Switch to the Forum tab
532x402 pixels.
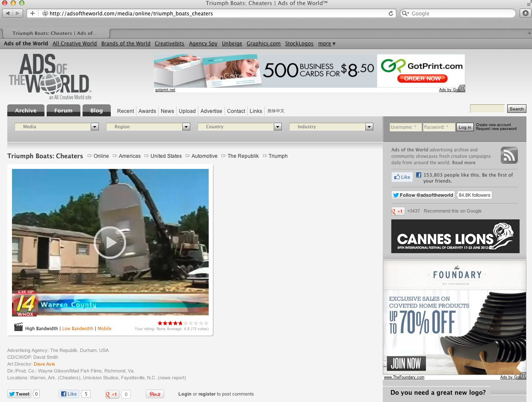tap(63, 110)
